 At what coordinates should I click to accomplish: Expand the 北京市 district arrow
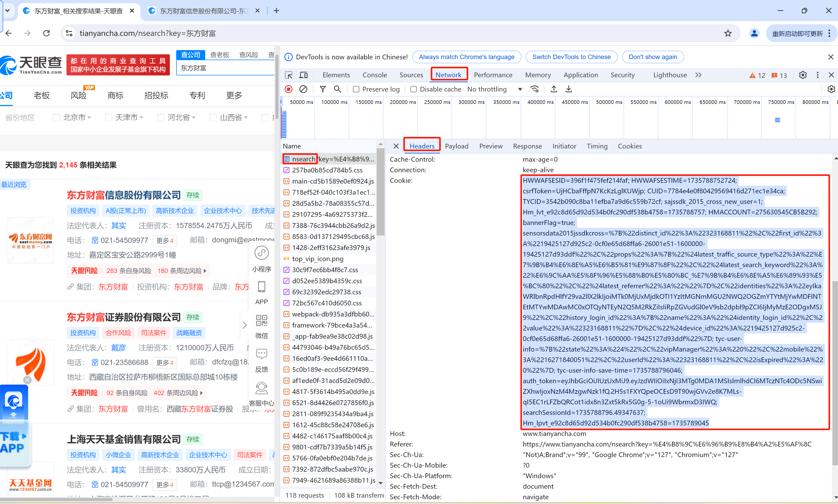[x=89, y=118]
